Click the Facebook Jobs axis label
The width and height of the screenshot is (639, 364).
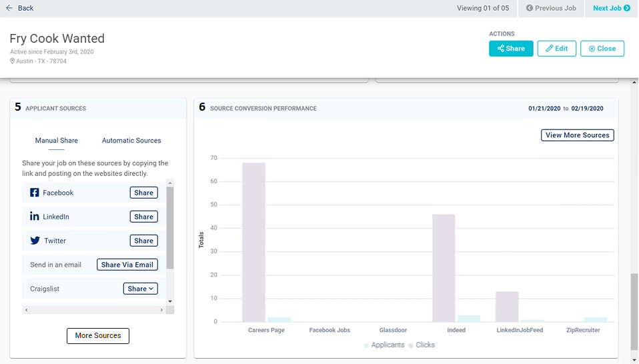[x=330, y=330]
